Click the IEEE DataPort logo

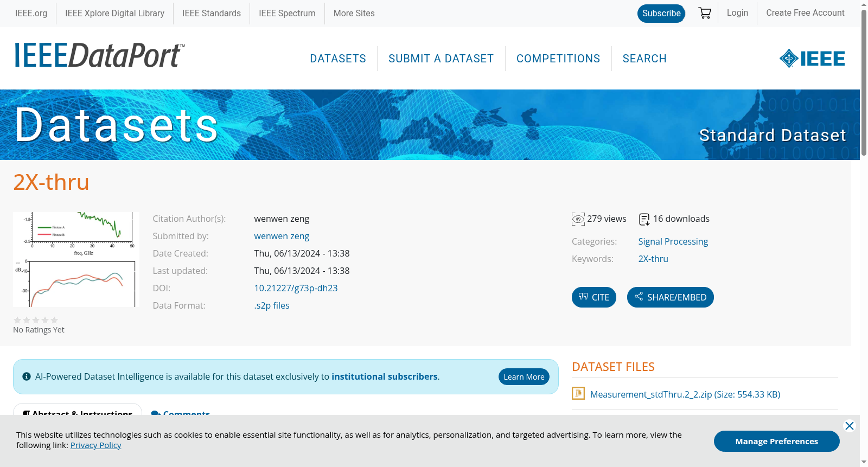tap(99, 55)
